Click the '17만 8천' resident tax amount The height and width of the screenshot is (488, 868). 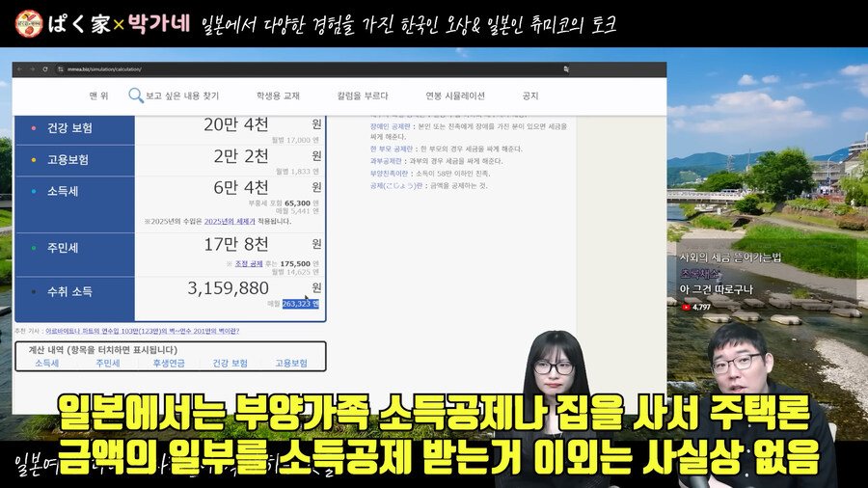[x=236, y=244]
